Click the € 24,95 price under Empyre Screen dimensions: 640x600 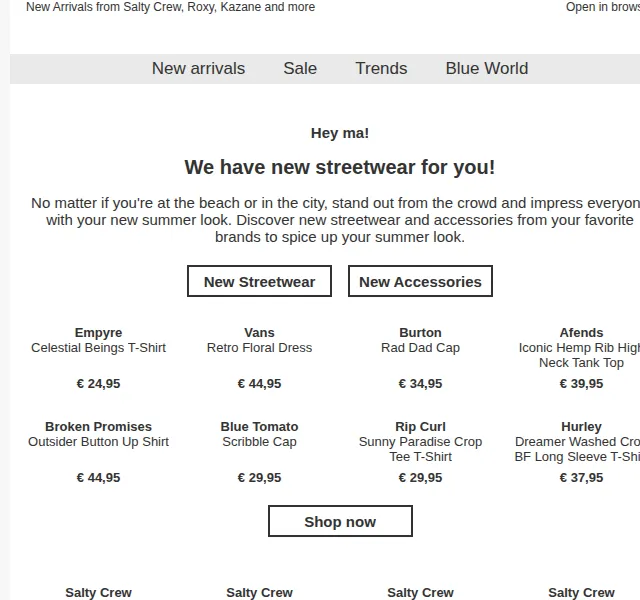98,384
